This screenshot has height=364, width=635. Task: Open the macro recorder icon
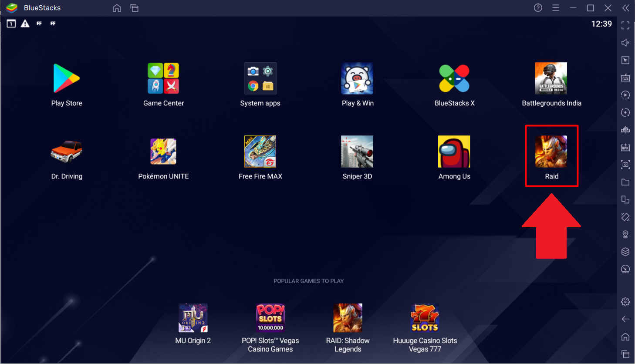[625, 95]
